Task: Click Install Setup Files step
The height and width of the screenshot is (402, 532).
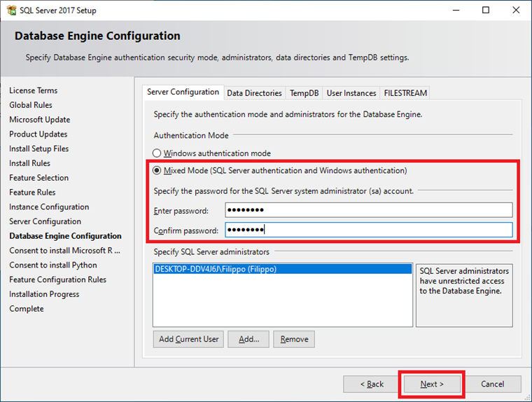Action: [39, 148]
